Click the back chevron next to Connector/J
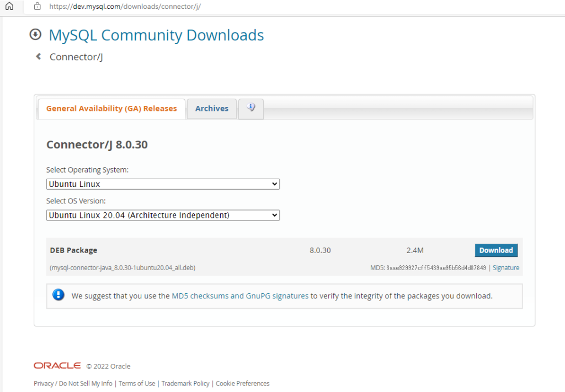The height and width of the screenshot is (392, 565). [x=38, y=56]
